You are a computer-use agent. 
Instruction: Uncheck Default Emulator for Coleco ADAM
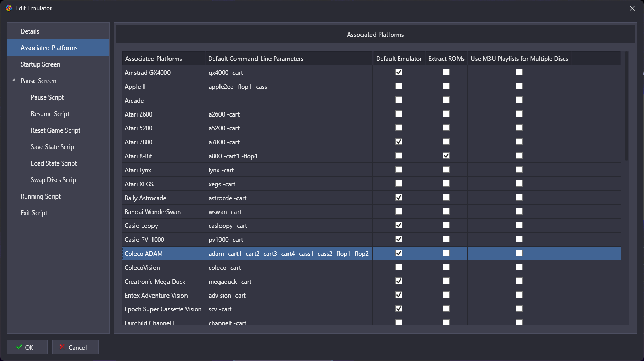[x=399, y=253]
